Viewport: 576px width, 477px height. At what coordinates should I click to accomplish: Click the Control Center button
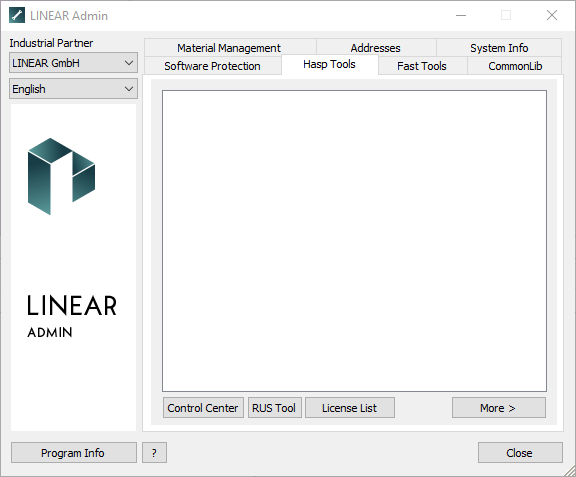pos(203,408)
